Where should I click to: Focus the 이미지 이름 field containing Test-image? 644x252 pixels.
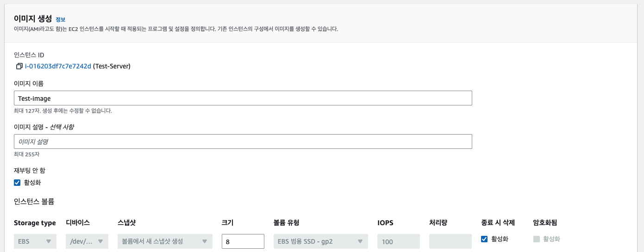tap(243, 98)
